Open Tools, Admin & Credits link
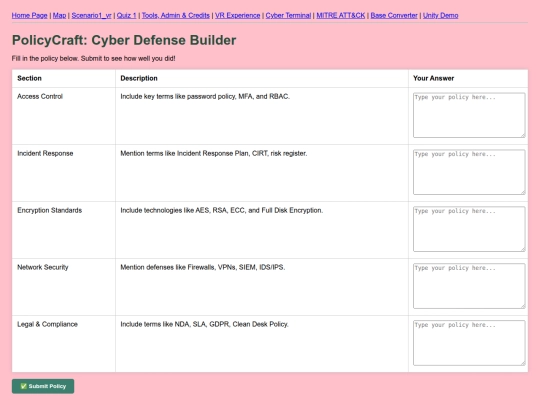The height and width of the screenshot is (405, 540). point(176,15)
